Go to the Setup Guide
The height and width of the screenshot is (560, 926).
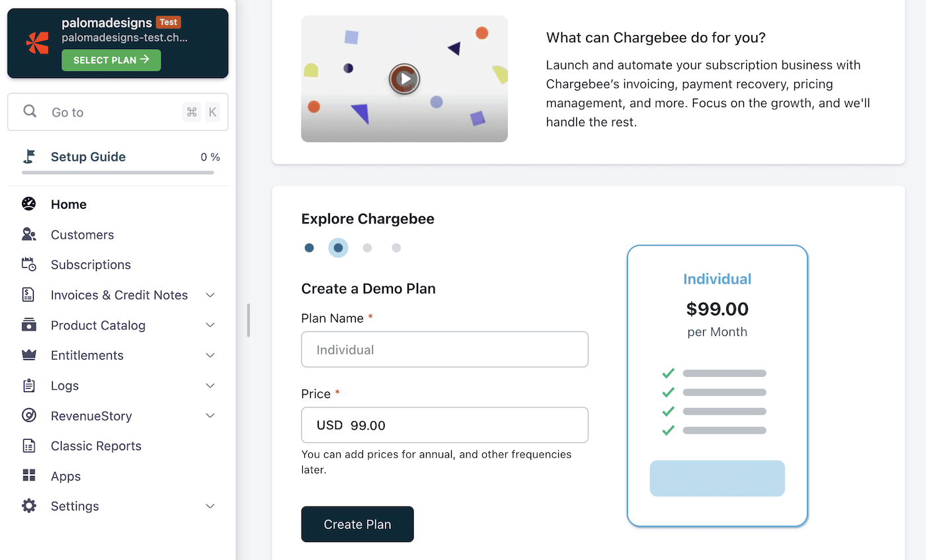click(88, 157)
